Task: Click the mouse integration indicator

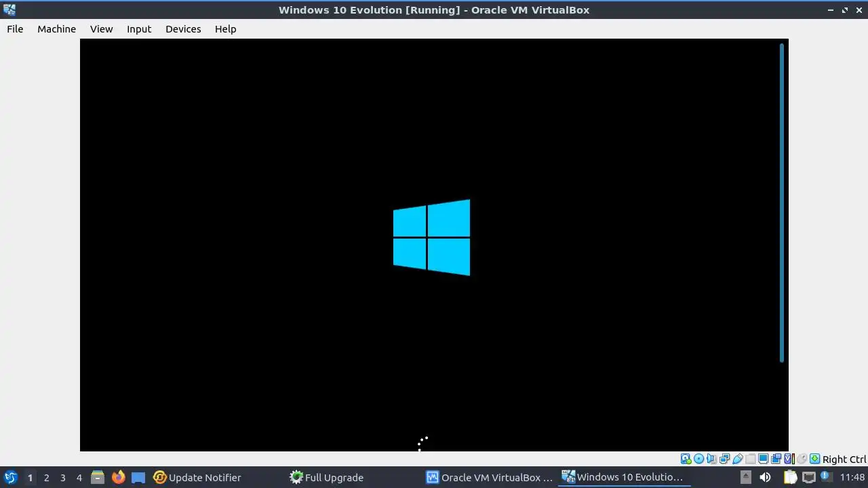Action: [x=802, y=459]
